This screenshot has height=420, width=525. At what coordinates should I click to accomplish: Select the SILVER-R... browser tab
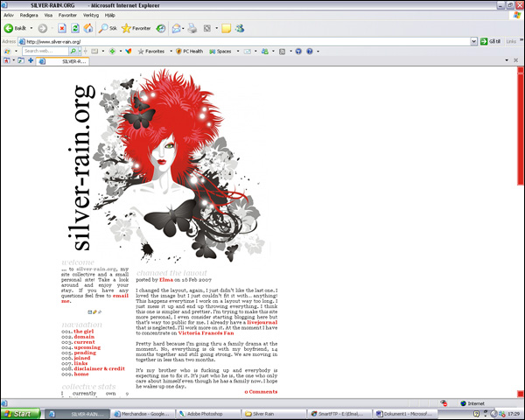[x=63, y=61]
